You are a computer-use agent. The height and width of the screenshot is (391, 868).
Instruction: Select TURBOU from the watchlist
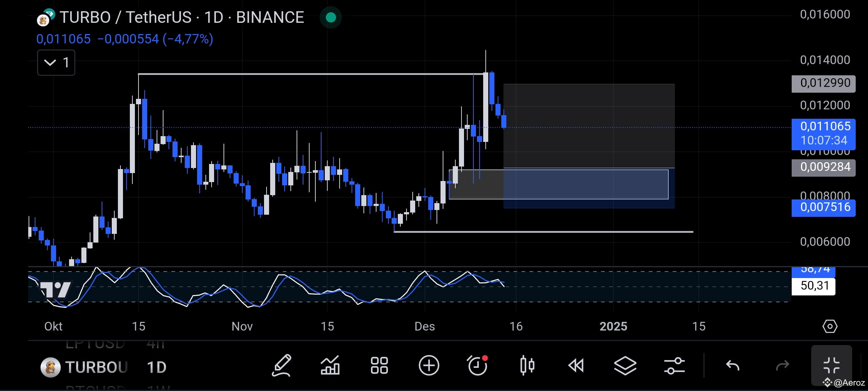click(95, 367)
